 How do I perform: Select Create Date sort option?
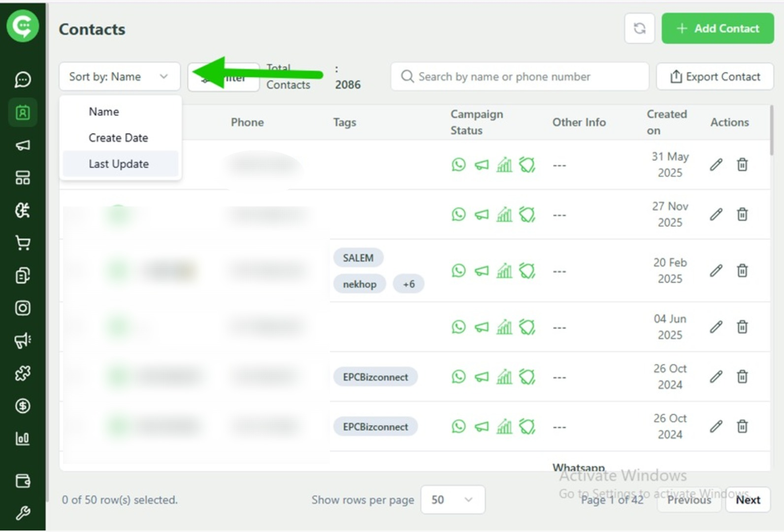tap(121, 138)
